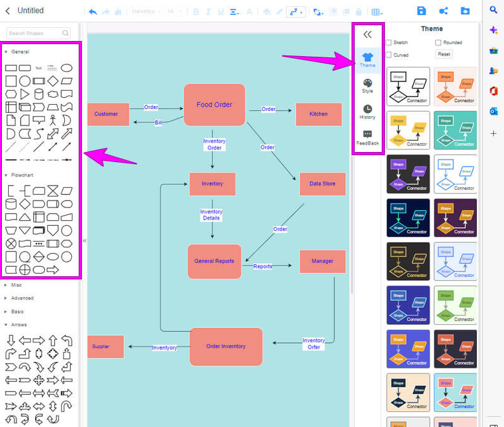Toggle bold text formatting
This screenshot has width=504, height=427.
[196, 11]
